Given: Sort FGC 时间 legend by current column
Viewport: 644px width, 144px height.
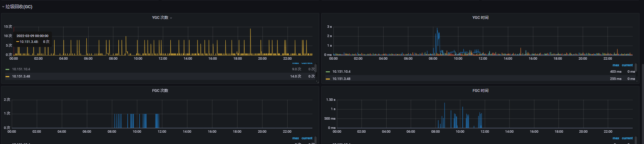Looking at the screenshot, I should click(x=627, y=138).
